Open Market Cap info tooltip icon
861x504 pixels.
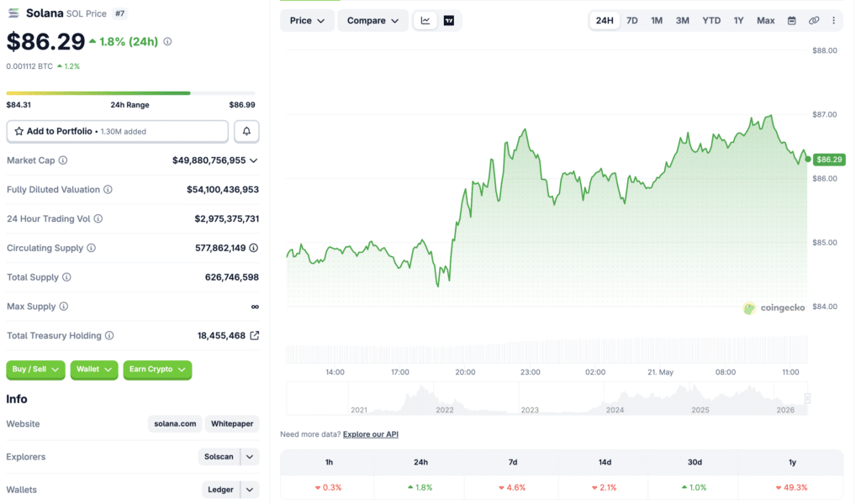click(63, 160)
